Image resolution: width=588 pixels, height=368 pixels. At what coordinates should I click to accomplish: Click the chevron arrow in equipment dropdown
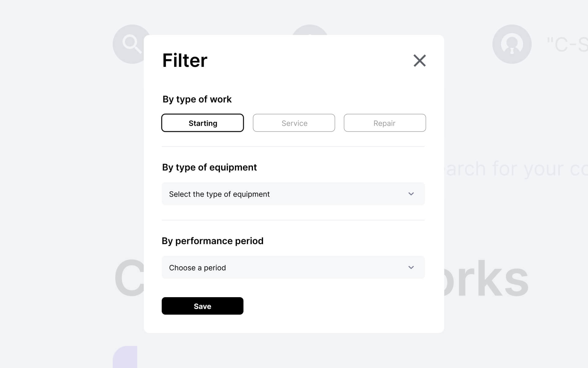[x=411, y=194]
